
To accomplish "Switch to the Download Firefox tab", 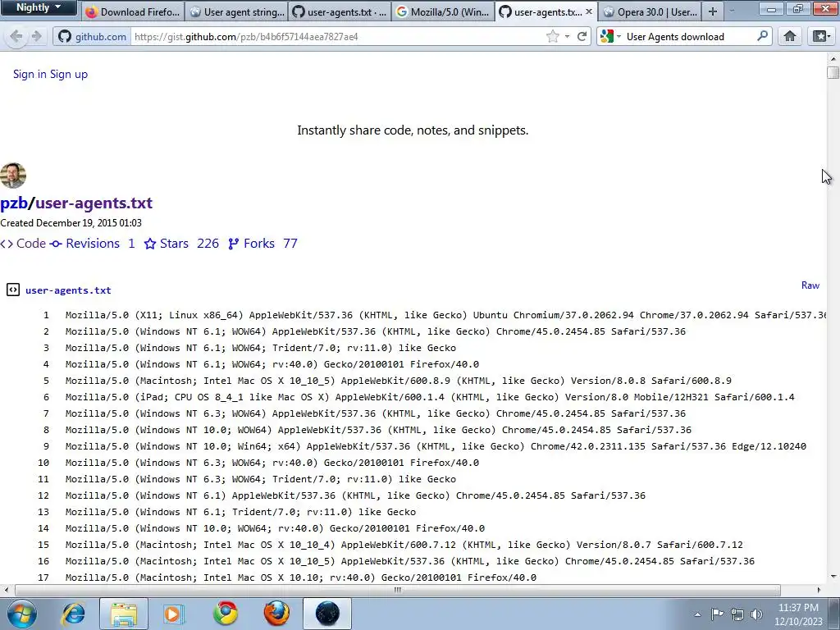I will (x=134, y=11).
